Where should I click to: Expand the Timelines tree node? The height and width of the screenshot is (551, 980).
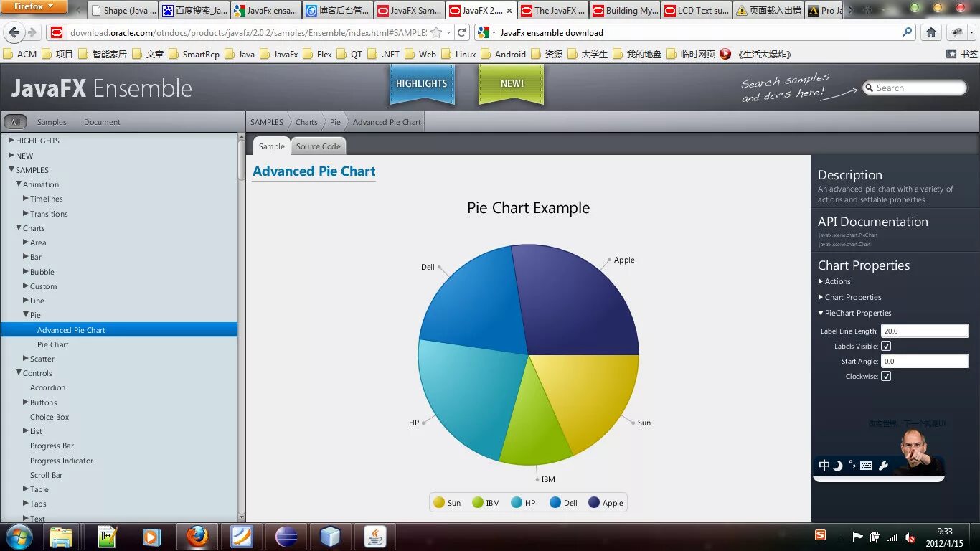click(x=26, y=199)
